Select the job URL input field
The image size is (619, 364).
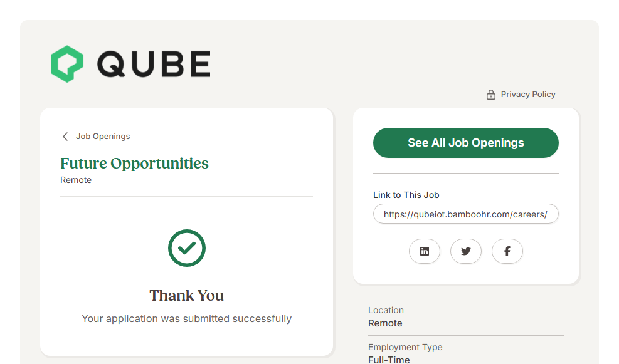pos(465,214)
